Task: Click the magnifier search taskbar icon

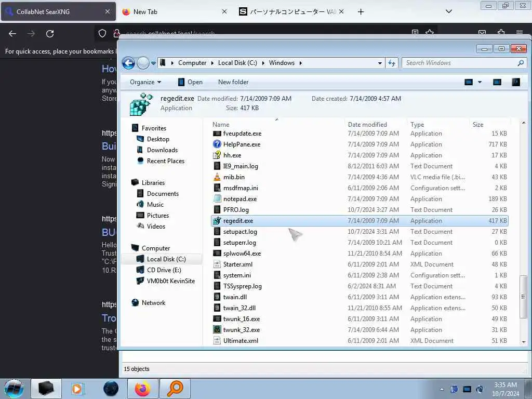Action: pyautogui.click(x=175, y=389)
